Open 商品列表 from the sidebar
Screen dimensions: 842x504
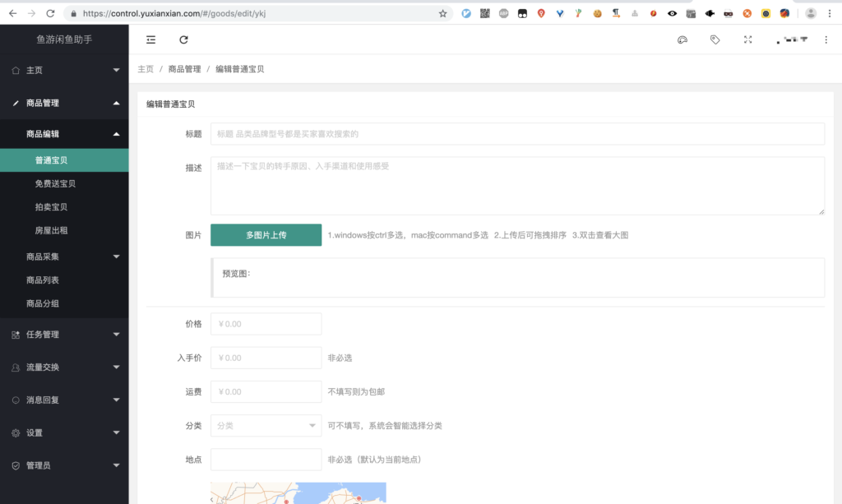tap(43, 280)
